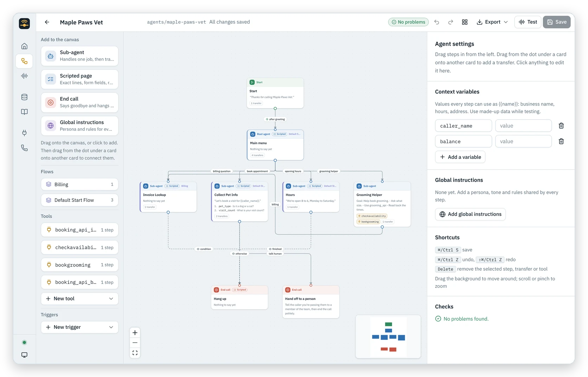Open the database icon in the sidebar

24,97
